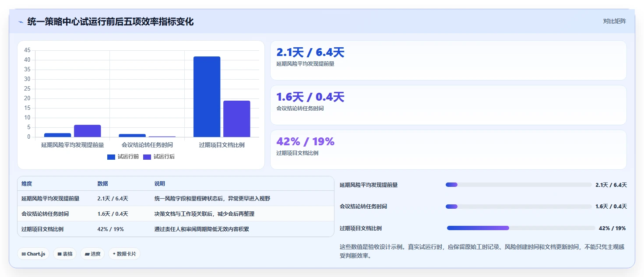Select the 过期项目文档比例 table row label
Image resolution: width=644 pixels, height=277 pixels.
click(42, 229)
